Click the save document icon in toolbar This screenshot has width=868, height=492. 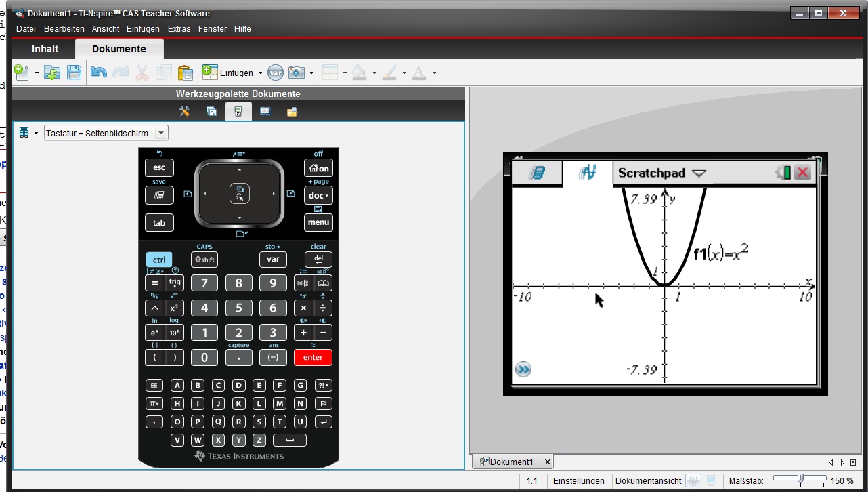click(x=74, y=73)
